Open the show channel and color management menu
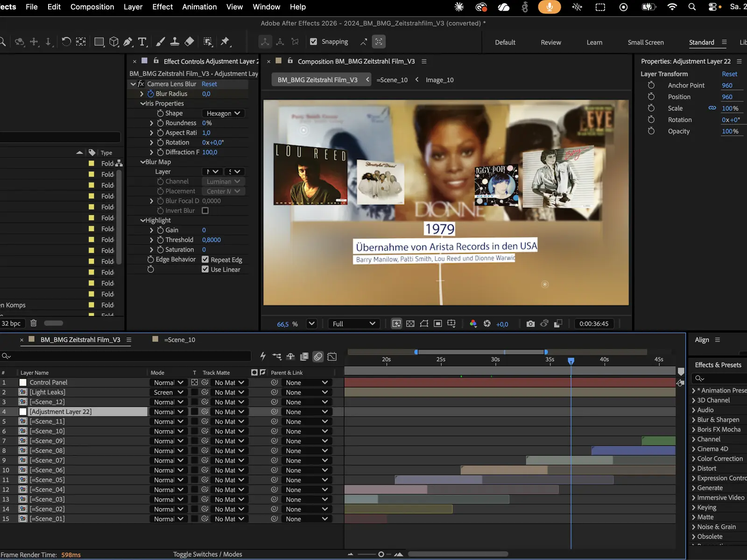The width and height of the screenshot is (747, 560). pos(473,324)
